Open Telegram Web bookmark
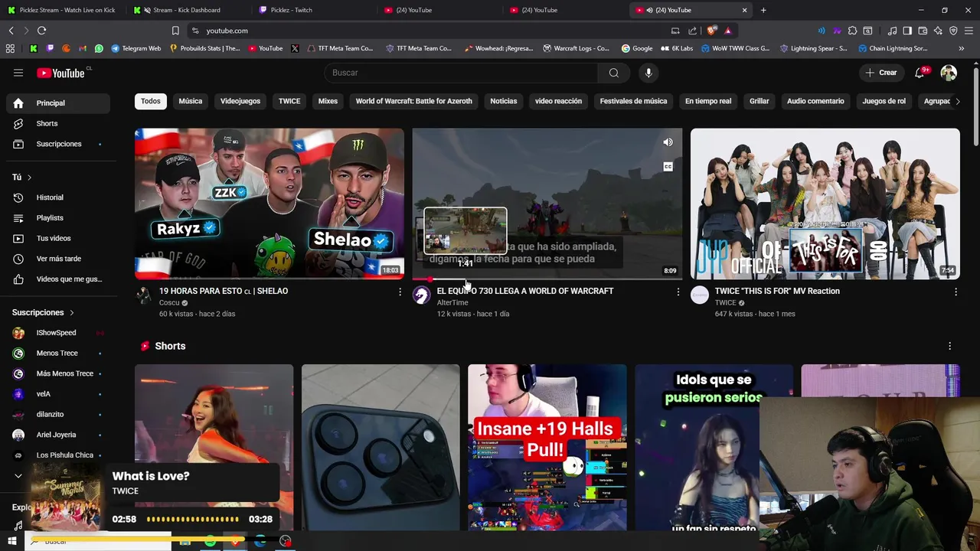Screen dimensions: 980x551 136,48
